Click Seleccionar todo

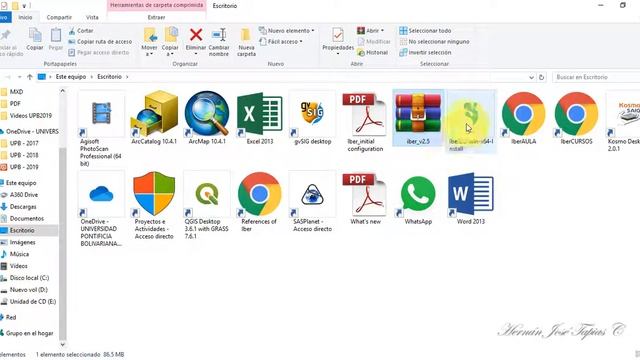pos(425,31)
